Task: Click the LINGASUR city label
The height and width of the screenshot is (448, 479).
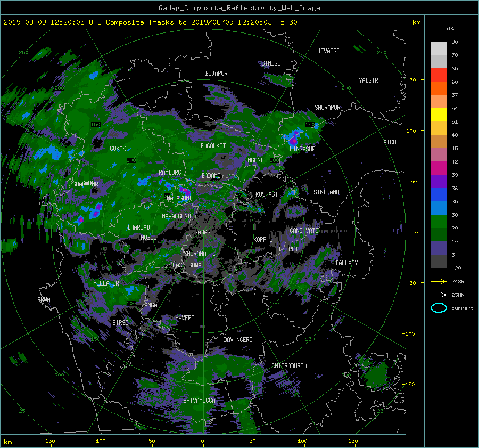Action: click(302, 149)
